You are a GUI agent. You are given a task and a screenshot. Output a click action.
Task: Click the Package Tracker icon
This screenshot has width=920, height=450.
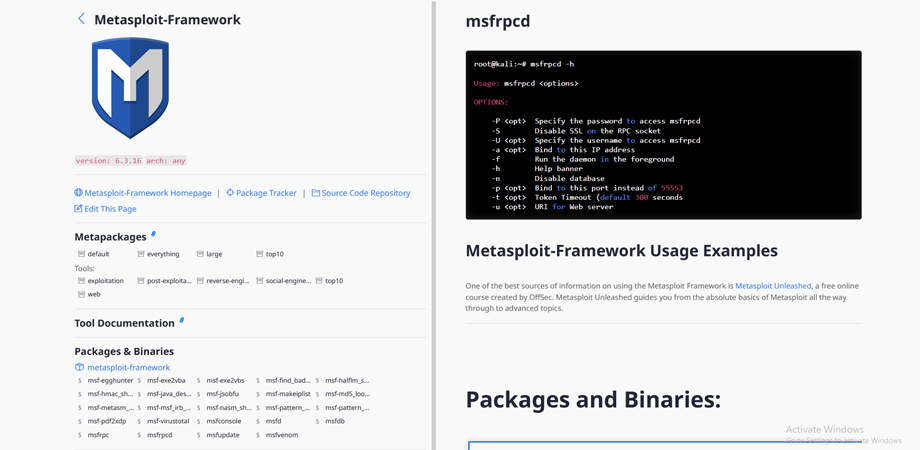230,192
